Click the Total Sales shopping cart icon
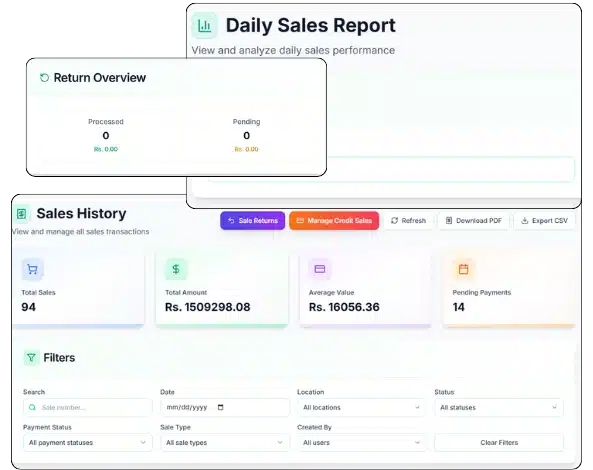 (33, 269)
